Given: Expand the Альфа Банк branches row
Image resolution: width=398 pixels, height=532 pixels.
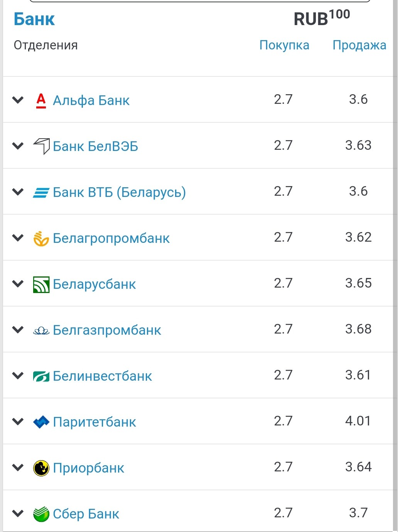Looking at the screenshot, I should tap(18, 100).
